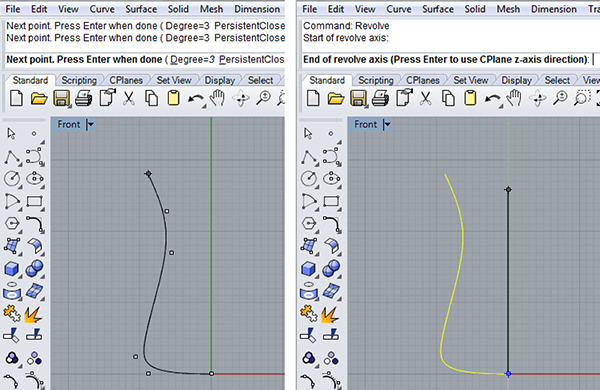This screenshot has width=600, height=390.
Task: Select Box solid tool in left window
Action: 11,269
